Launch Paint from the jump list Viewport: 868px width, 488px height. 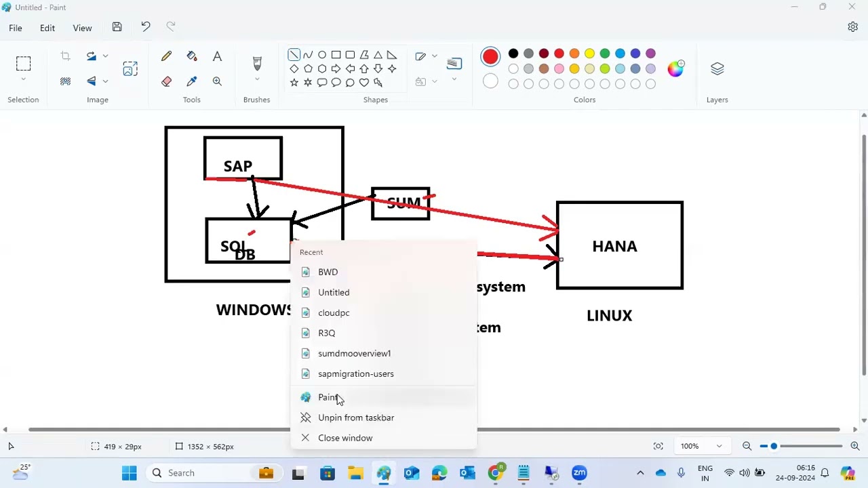pos(384,397)
